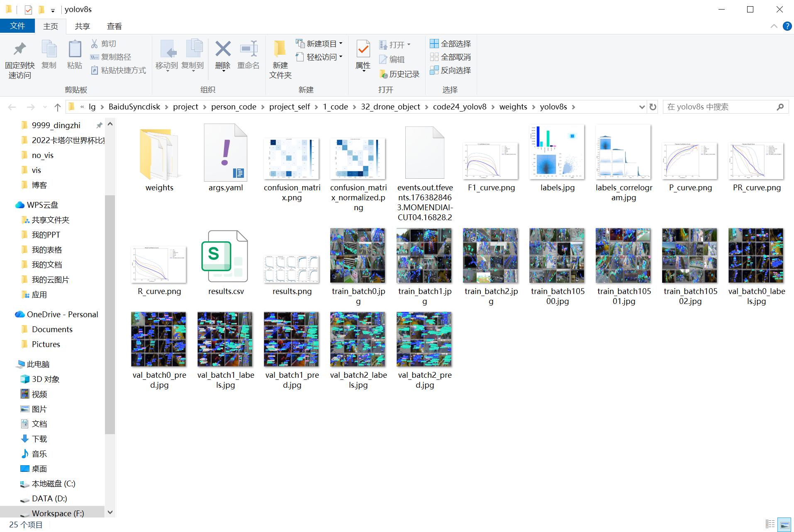Collapse the ribbon with the chevron

(774, 26)
